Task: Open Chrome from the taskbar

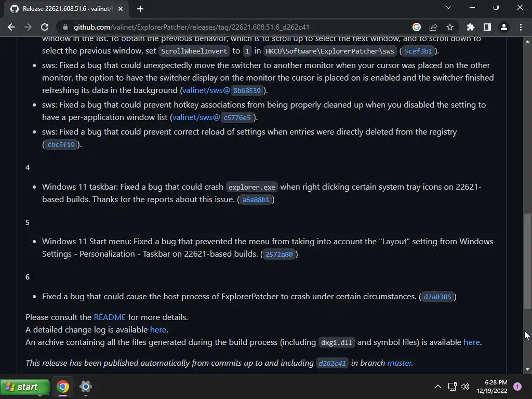Action: click(63, 387)
